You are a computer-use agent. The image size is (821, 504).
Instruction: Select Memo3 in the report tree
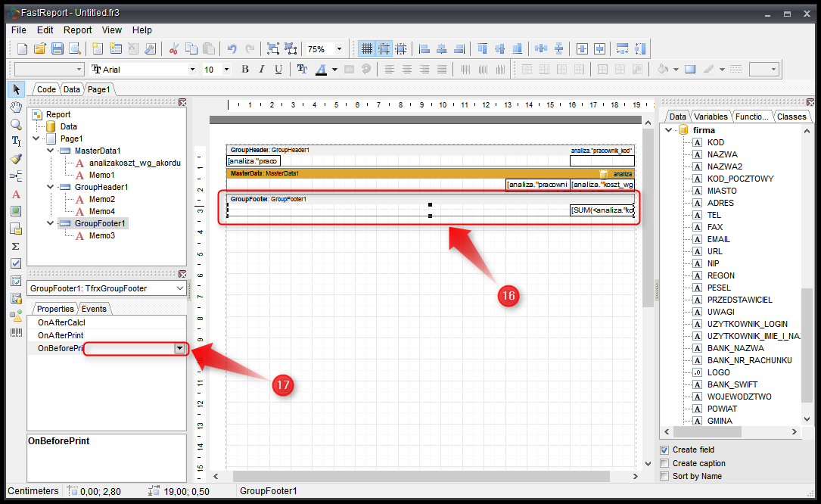101,235
